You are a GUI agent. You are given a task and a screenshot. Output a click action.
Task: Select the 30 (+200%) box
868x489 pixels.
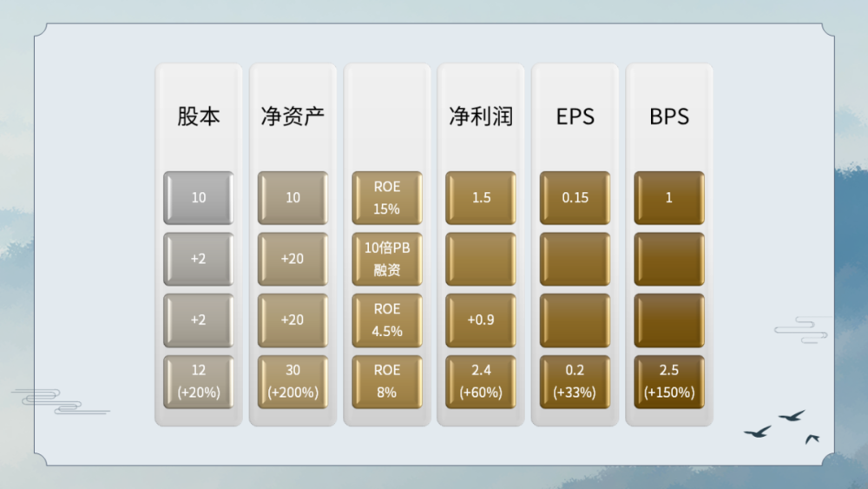[293, 381]
